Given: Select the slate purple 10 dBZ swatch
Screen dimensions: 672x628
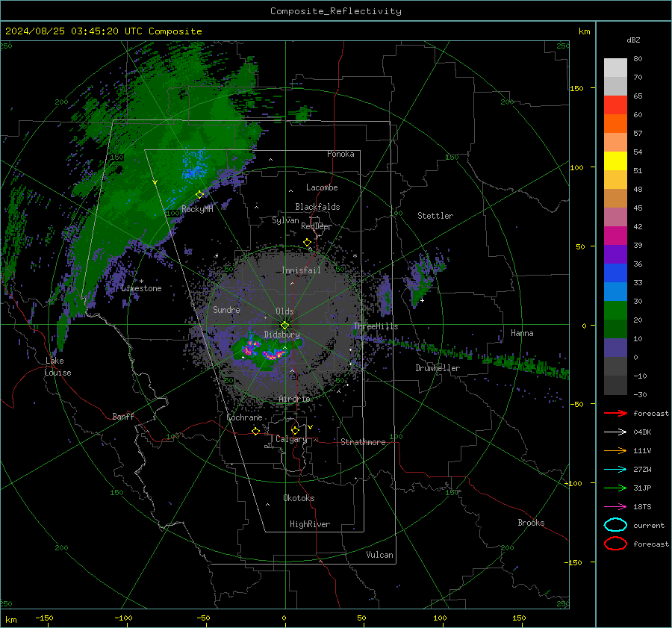Looking at the screenshot, I should (x=615, y=348).
